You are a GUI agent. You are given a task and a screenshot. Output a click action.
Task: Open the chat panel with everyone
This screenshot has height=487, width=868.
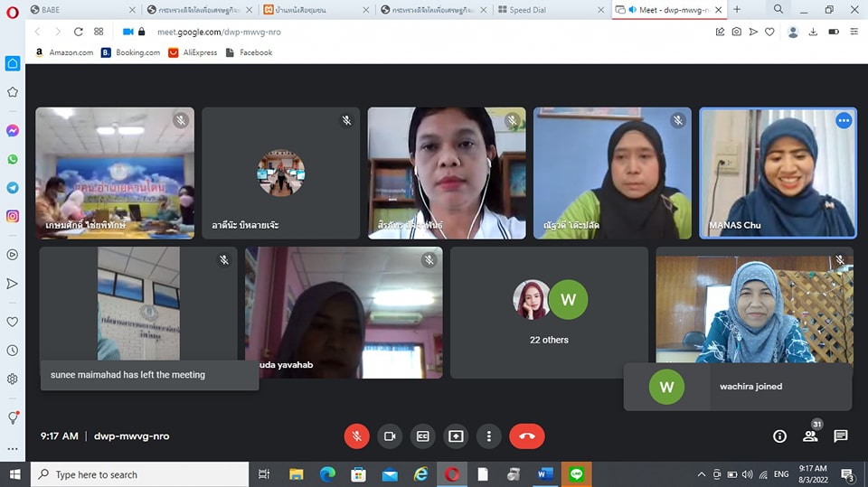(x=841, y=436)
